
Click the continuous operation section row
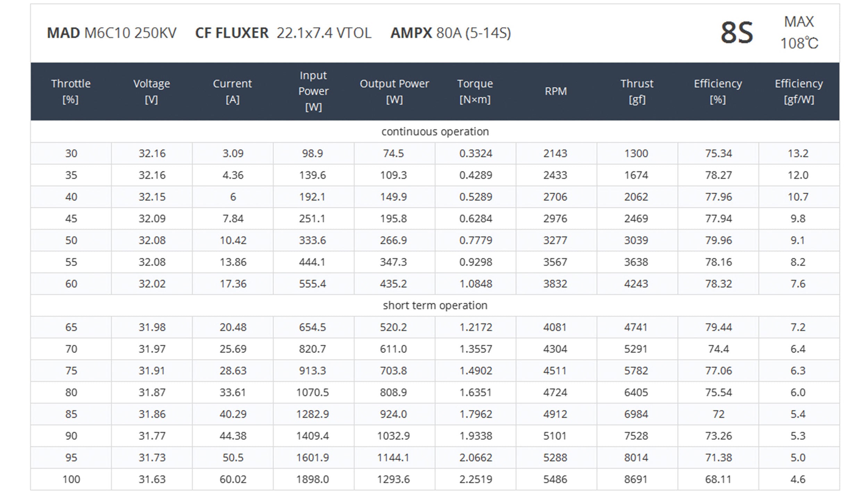pos(435,132)
